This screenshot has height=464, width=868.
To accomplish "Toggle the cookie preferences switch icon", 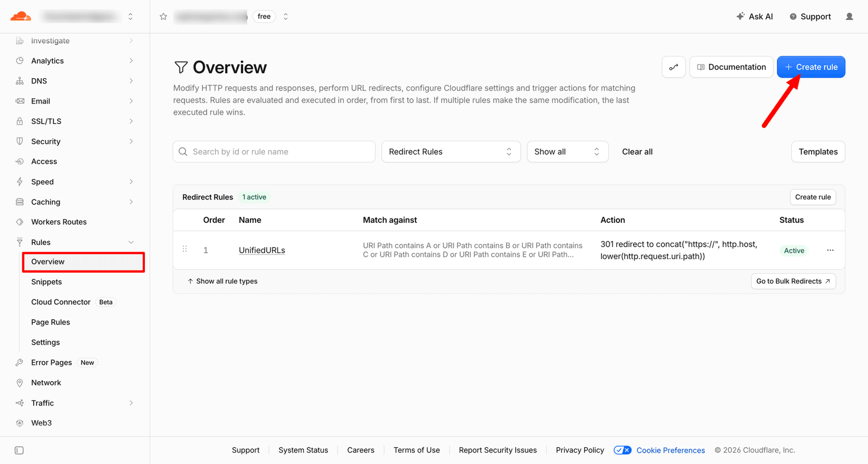I will (622, 450).
